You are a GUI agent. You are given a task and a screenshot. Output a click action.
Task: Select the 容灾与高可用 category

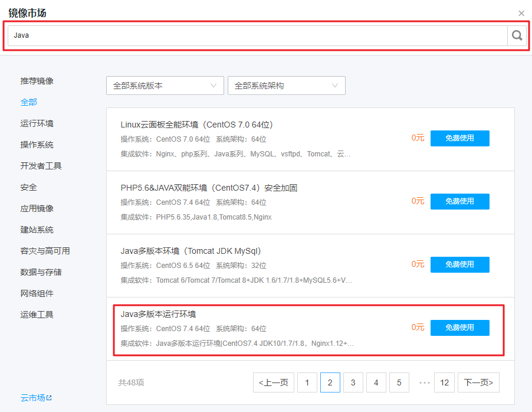tap(45, 251)
